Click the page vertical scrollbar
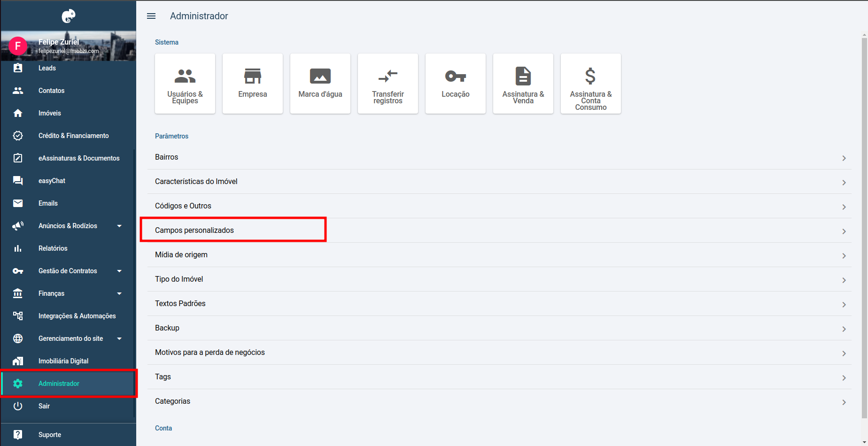 [x=864, y=228]
